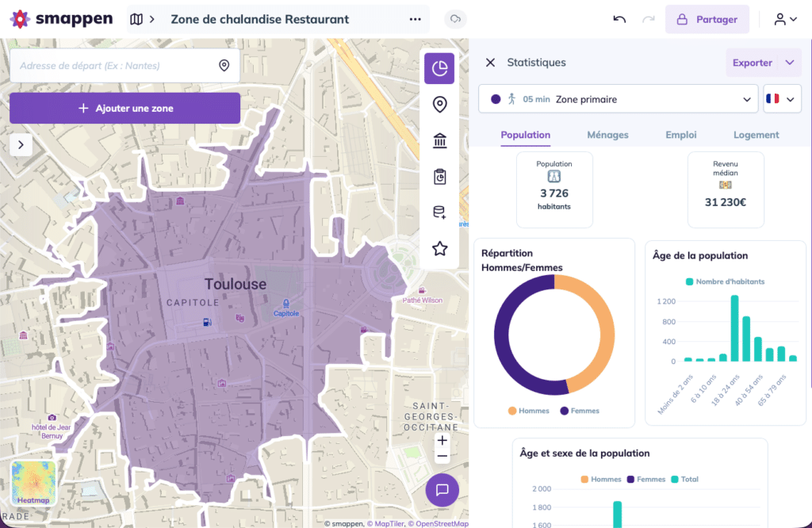Zoom in on the map
The image size is (812, 528).
click(x=442, y=441)
